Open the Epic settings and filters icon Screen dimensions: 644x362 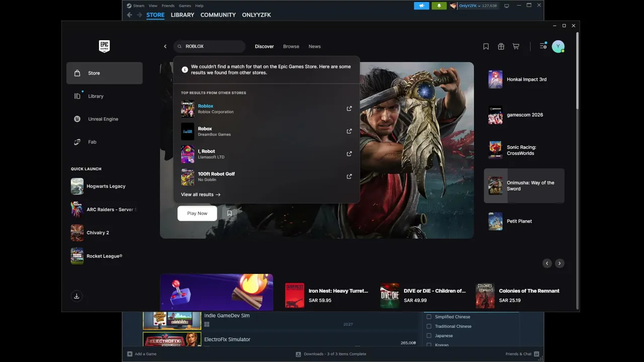(x=543, y=46)
